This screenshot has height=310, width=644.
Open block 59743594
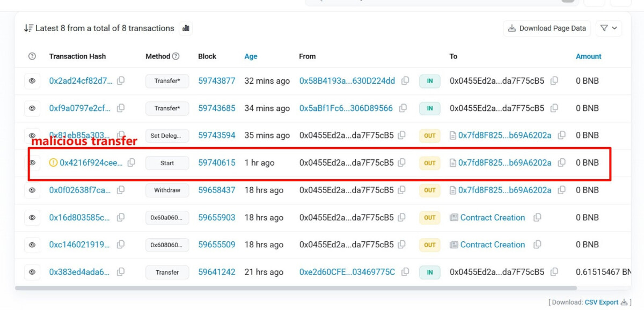click(x=217, y=136)
